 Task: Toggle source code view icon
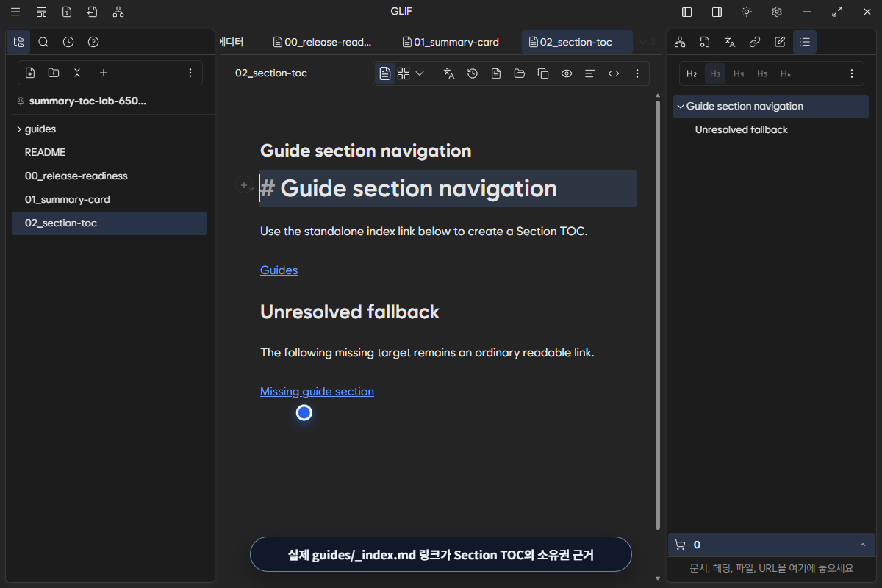click(x=614, y=73)
